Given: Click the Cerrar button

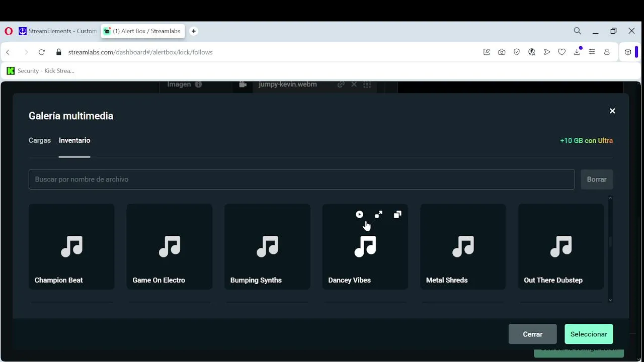Looking at the screenshot, I should pyautogui.click(x=532, y=334).
